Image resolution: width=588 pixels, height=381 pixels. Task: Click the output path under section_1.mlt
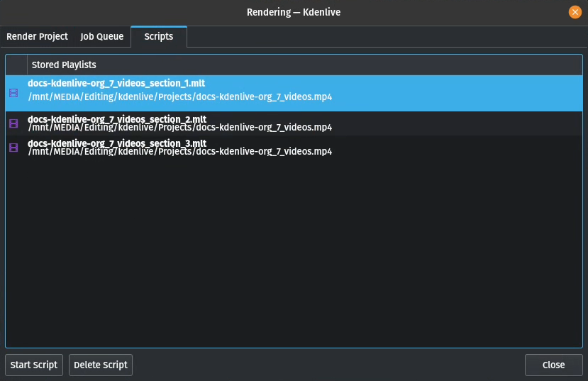pos(180,96)
